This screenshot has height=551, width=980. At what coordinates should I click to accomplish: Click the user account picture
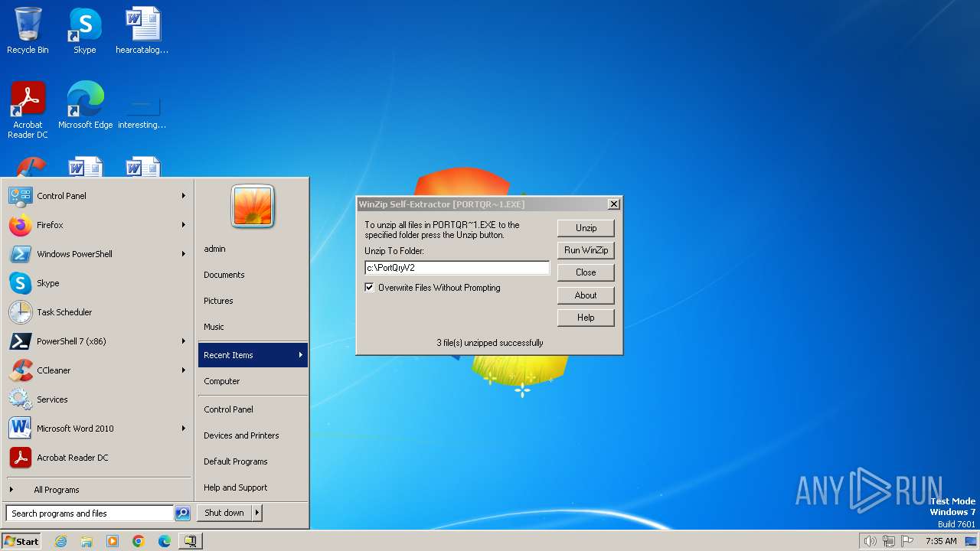pyautogui.click(x=253, y=207)
